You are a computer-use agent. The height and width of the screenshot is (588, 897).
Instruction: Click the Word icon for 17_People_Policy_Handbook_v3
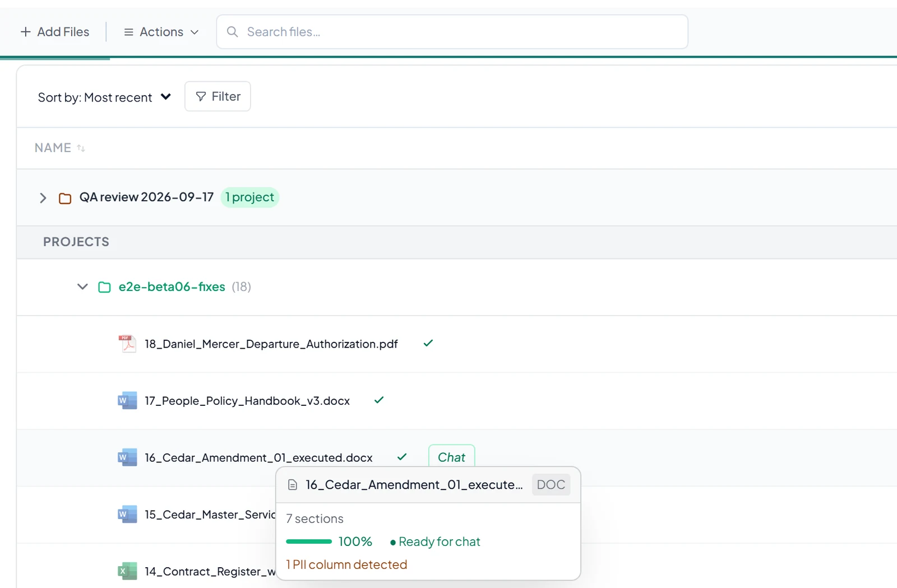(127, 401)
